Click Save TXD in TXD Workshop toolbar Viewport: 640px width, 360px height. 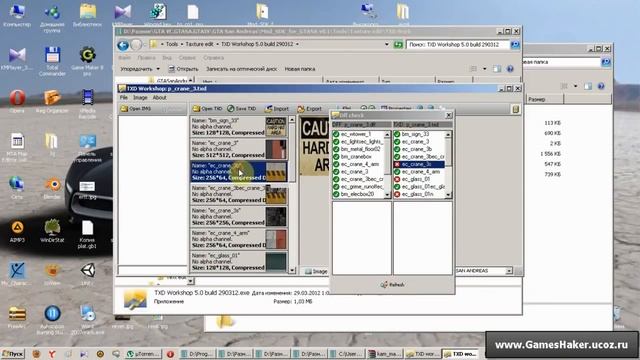(x=242, y=109)
